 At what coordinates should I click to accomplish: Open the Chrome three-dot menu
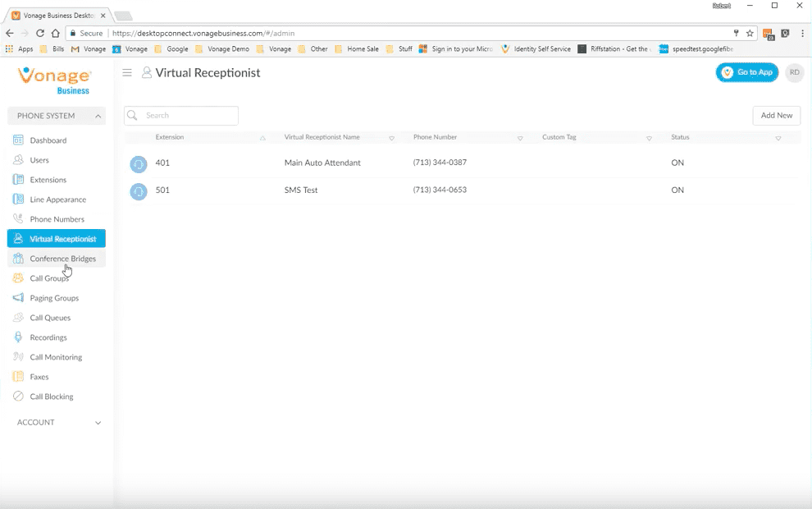point(803,33)
